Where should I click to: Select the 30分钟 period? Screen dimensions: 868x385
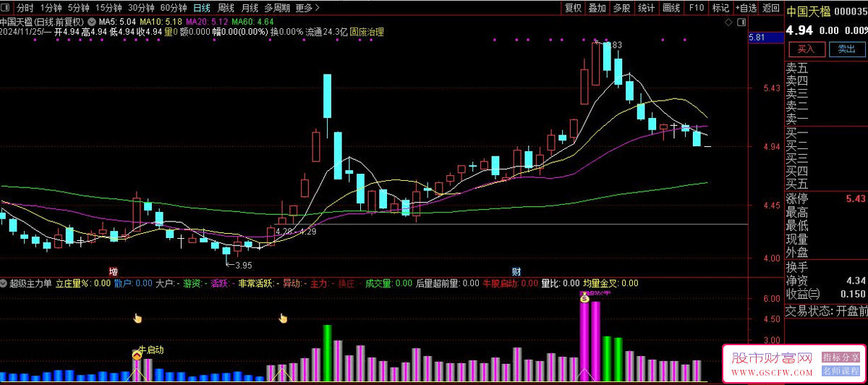pos(141,8)
